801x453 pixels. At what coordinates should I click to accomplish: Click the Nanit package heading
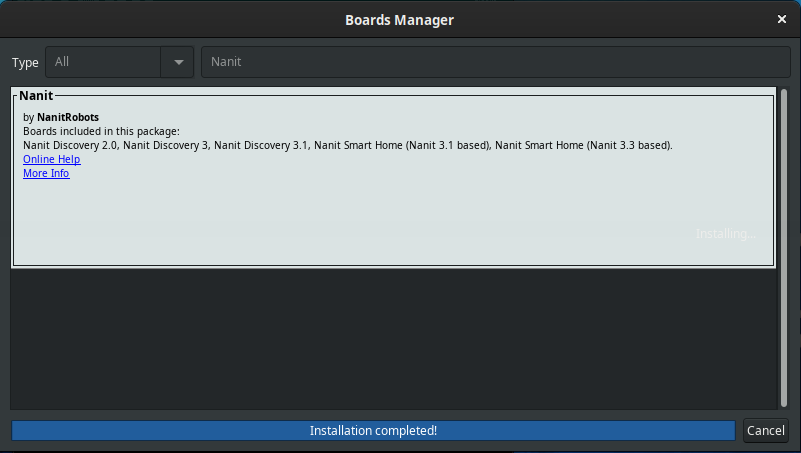click(36, 96)
